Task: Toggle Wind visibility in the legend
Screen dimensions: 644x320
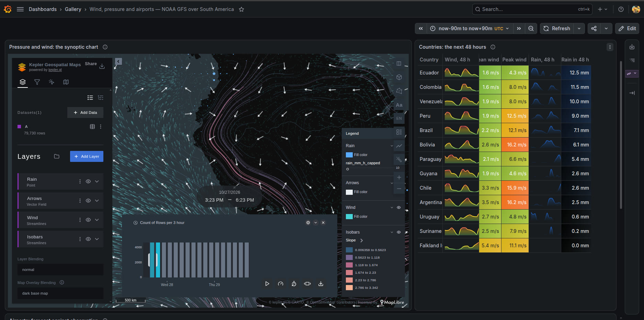Action: click(x=399, y=208)
